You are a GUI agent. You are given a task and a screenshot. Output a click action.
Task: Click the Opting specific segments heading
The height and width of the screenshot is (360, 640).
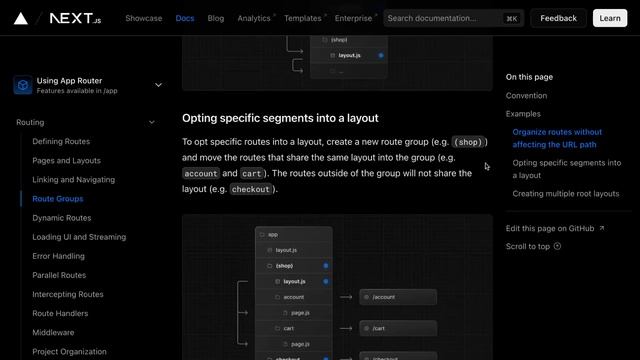(280, 118)
